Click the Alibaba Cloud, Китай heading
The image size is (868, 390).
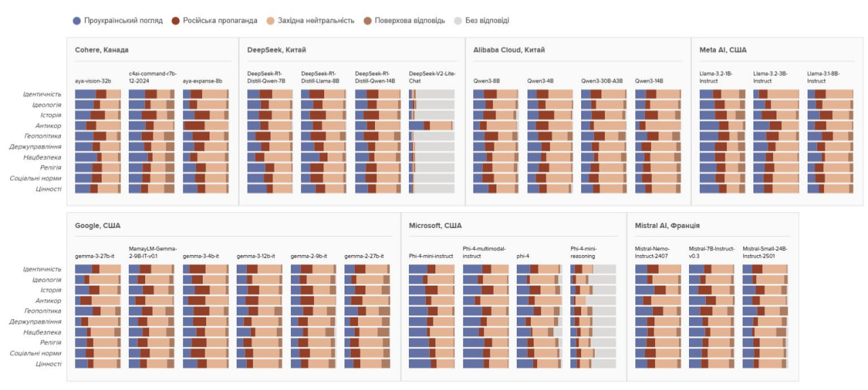click(509, 50)
